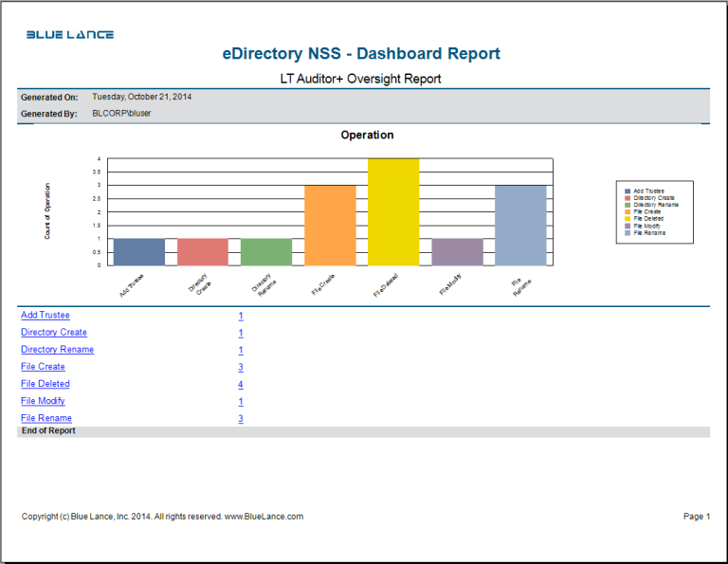Click the purple File Modify bar
Viewport: 728px width, 564px height.
pos(457,252)
